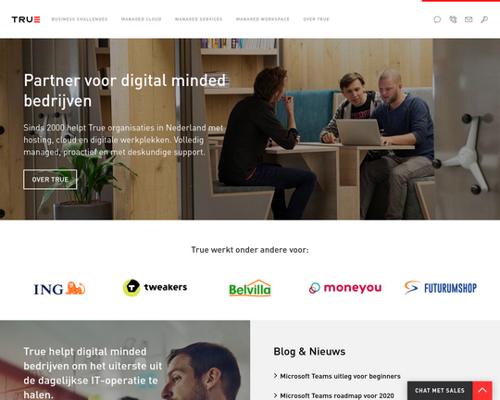Open the Managed Cloud menu
Image resolution: width=500 pixels, height=400 pixels.
pyautogui.click(x=141, y=19)
